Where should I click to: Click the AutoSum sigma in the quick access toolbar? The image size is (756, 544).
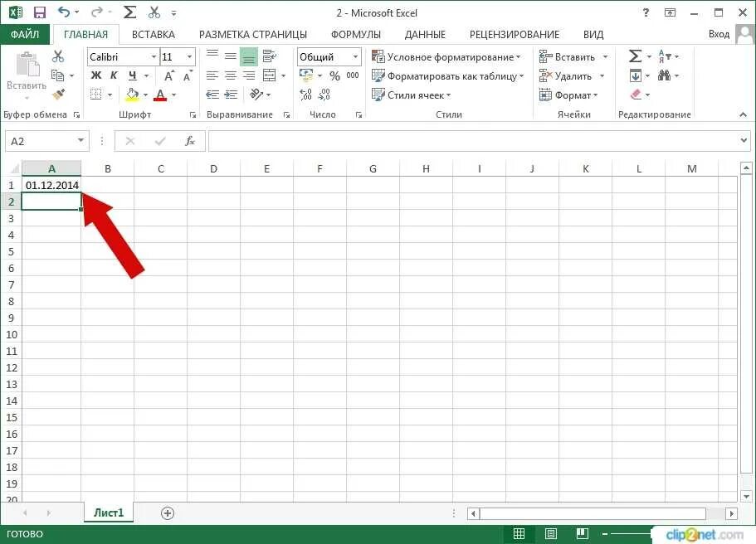129,12
